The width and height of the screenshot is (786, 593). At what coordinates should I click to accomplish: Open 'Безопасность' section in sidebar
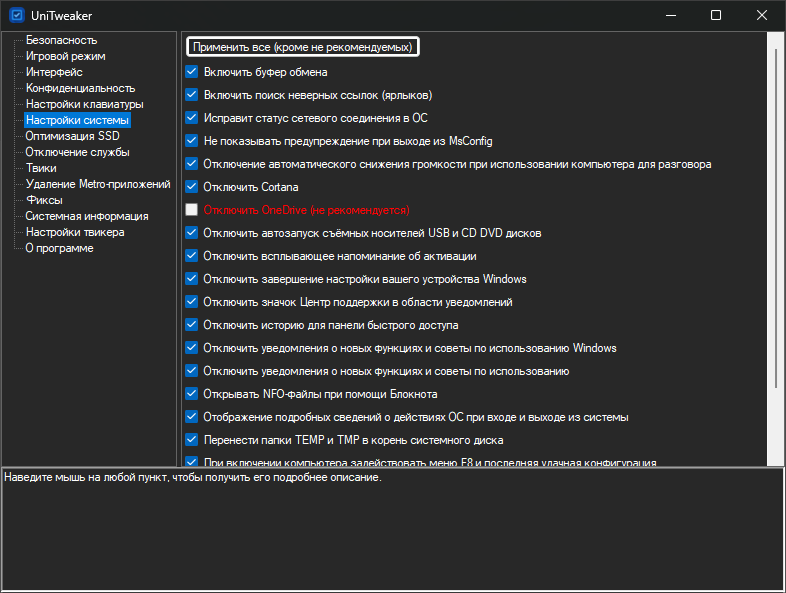click(x=61, y=40)
